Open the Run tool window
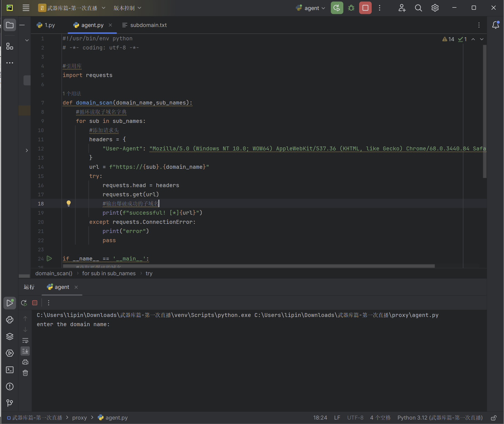Viewport: 504px width, 424px height. 10,303
